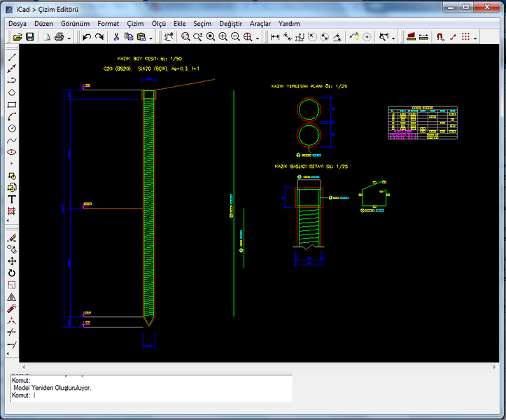Select the Text tool
This screenshot has height=420, width=506.
click(x=12, y=199)
